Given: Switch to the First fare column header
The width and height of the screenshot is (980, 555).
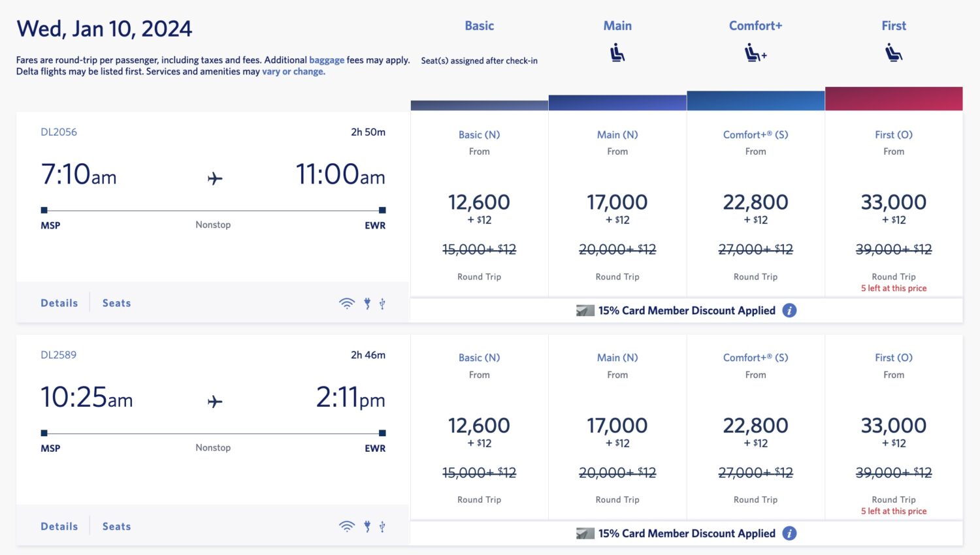Looking at the screenshot, I should click(x=893, y=25).
